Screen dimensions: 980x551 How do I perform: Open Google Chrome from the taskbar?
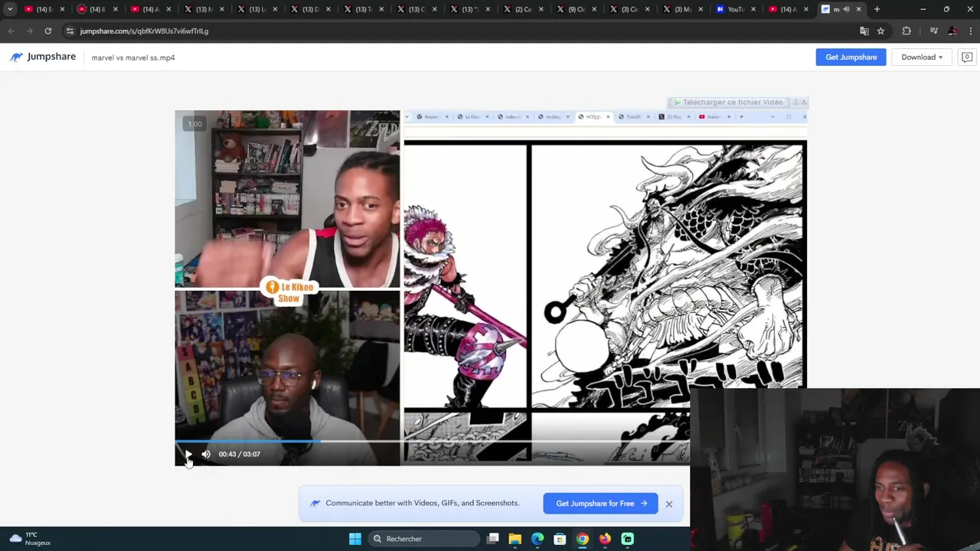(583, 539)
